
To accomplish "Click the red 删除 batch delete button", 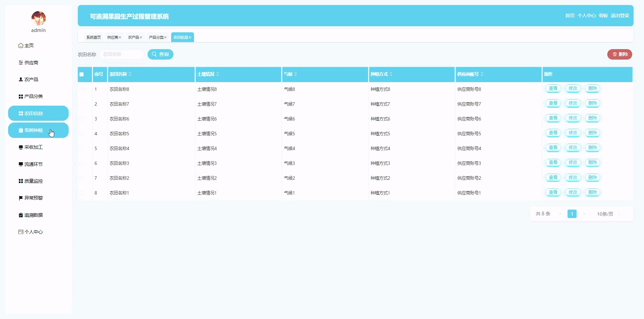I will [620, 54].
